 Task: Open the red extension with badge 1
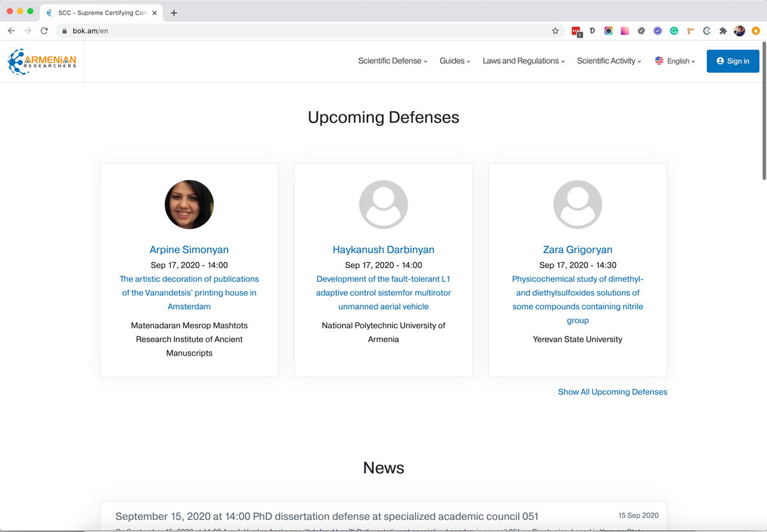(577, 31)
